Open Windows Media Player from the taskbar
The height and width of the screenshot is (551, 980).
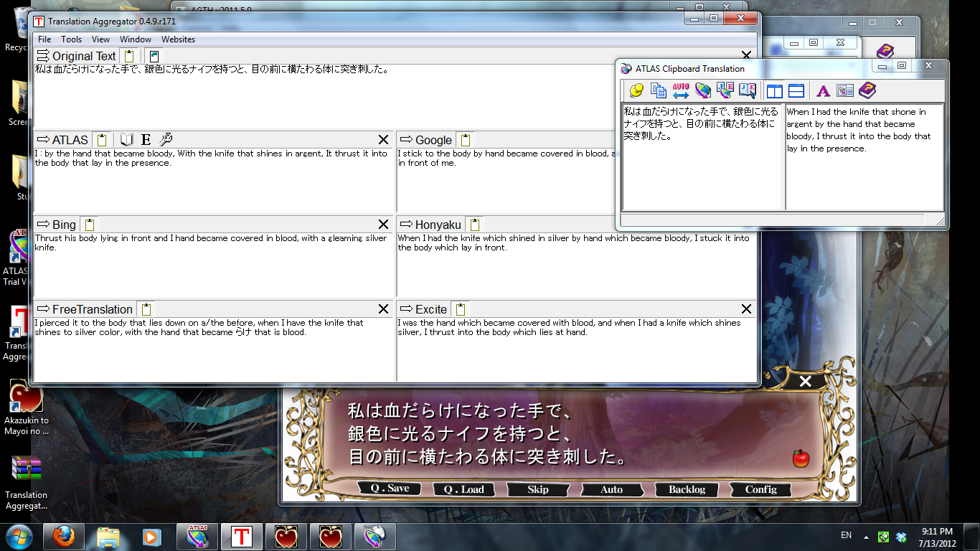tap(152, 537)
